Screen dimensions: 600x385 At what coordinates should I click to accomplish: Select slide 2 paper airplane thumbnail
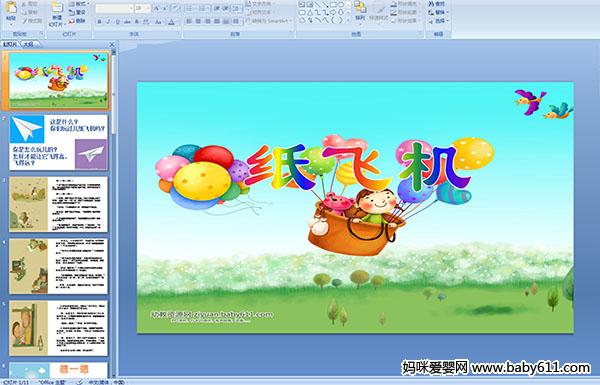click(59, 142)
